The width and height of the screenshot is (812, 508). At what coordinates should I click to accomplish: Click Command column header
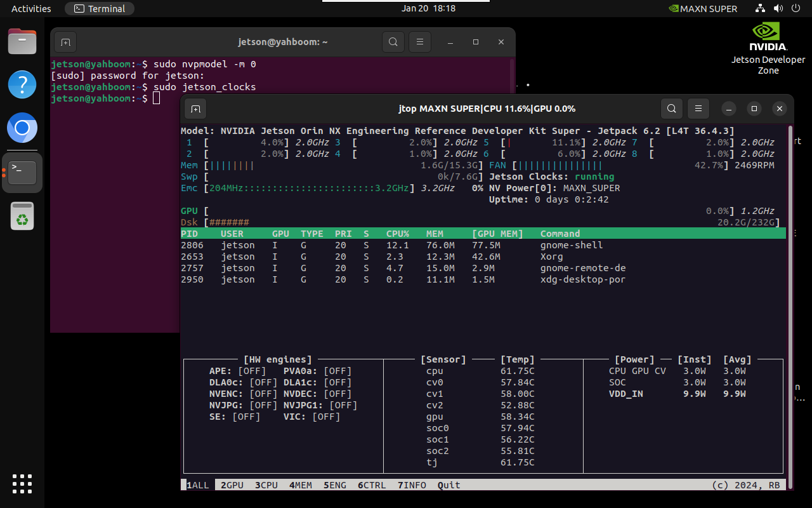[560, 234]
